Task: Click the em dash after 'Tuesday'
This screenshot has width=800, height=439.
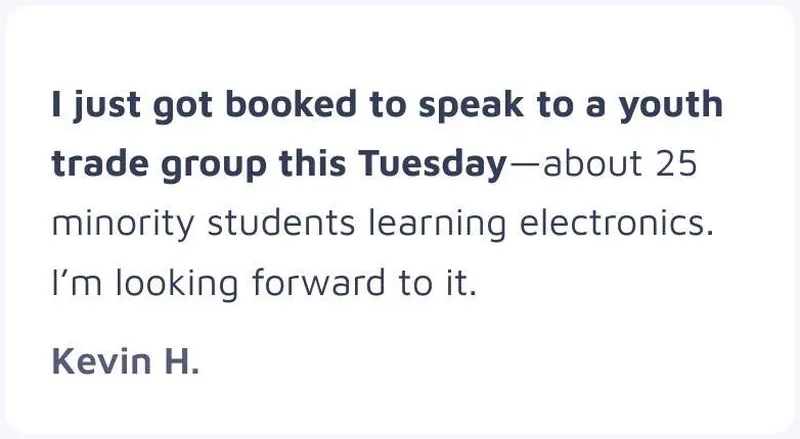Action: pos(525,165)
